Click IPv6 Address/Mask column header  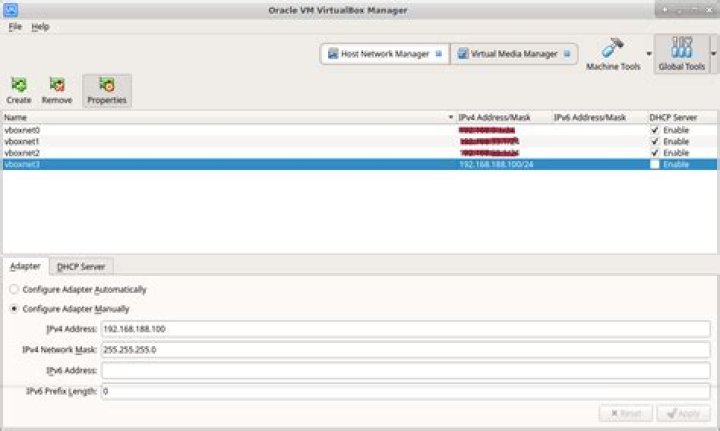[x=590, y=118]
